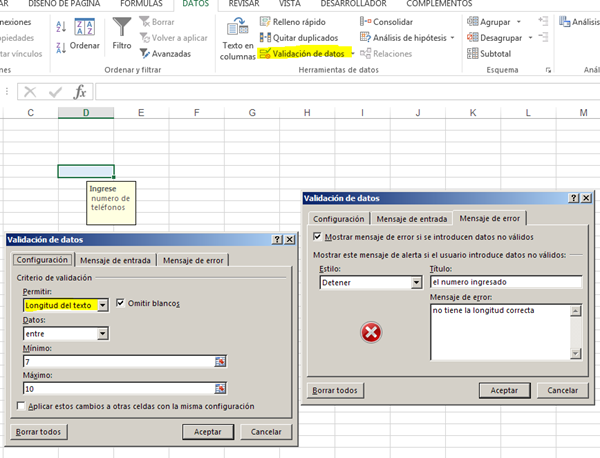This screenshot has height=458, width=600.
Task: Click Subtotal button
Action: [x=489, y=54]
